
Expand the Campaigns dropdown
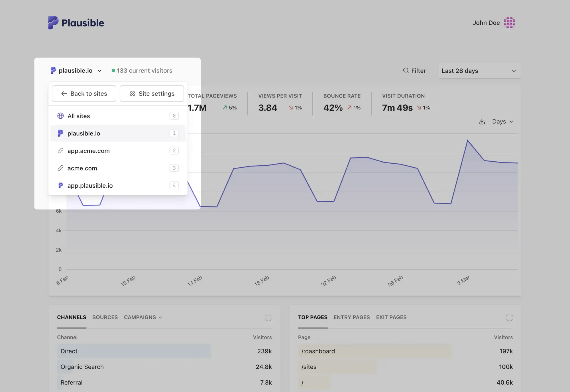143,317
